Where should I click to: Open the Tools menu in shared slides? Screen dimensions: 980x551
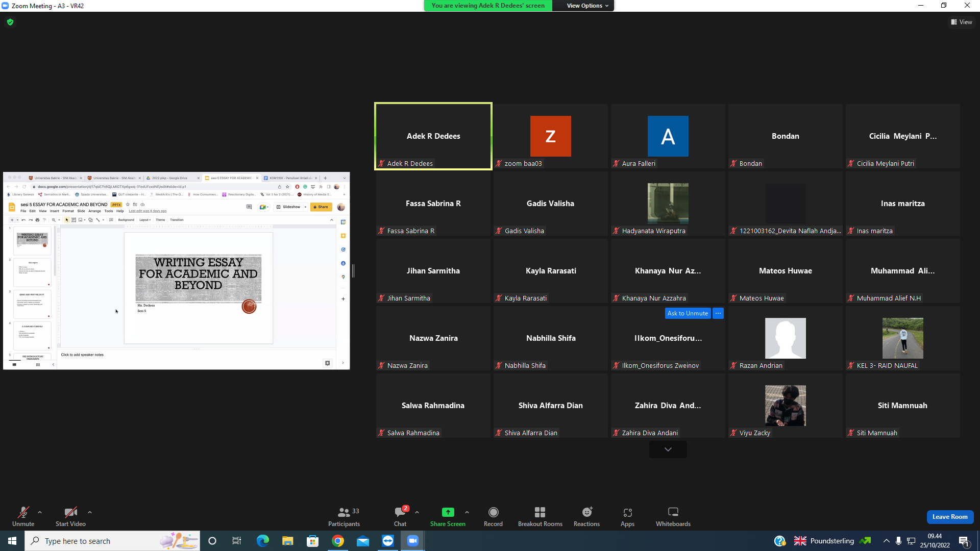coord(109,211)
